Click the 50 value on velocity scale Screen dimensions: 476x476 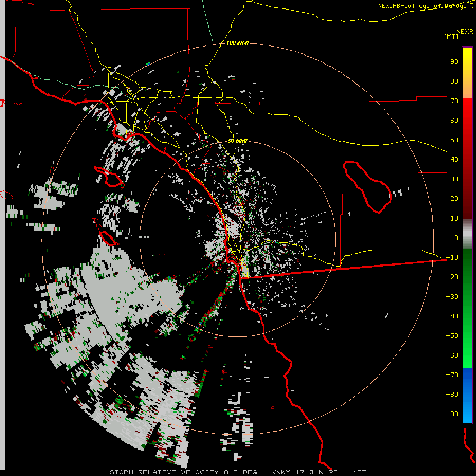454,140
